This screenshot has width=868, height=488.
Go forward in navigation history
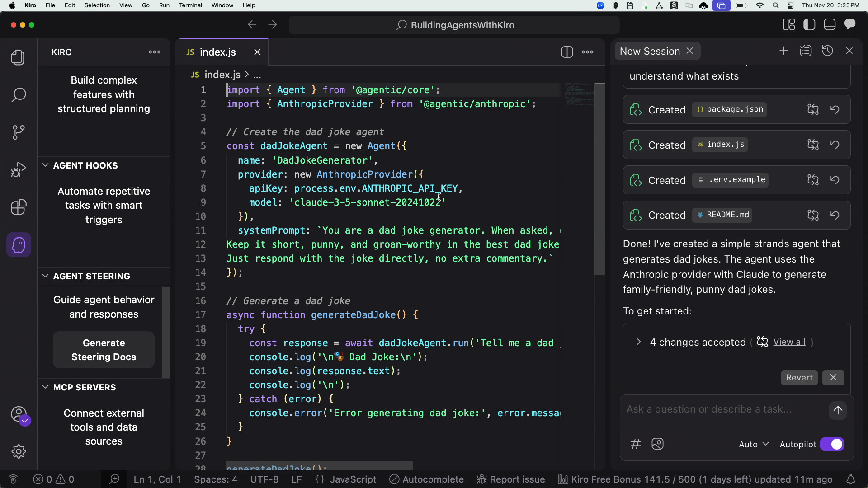272,25
